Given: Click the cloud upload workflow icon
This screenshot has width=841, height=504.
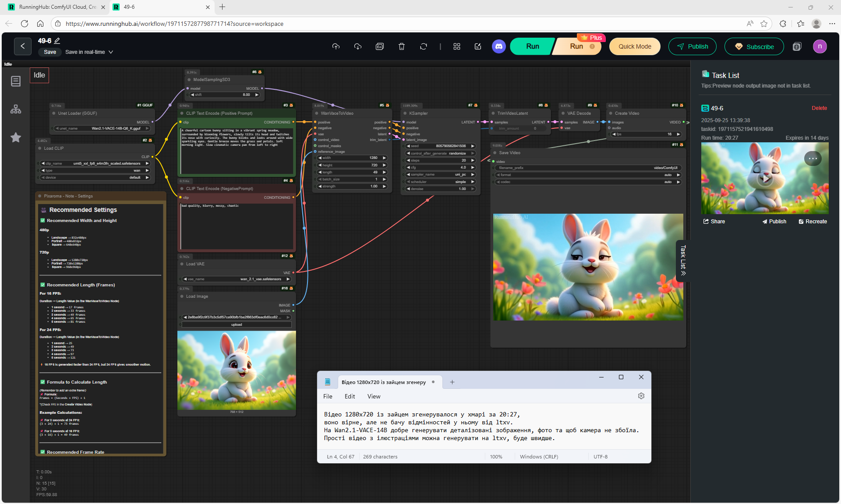Looking at the screenshot, I should tap(336, 46).
